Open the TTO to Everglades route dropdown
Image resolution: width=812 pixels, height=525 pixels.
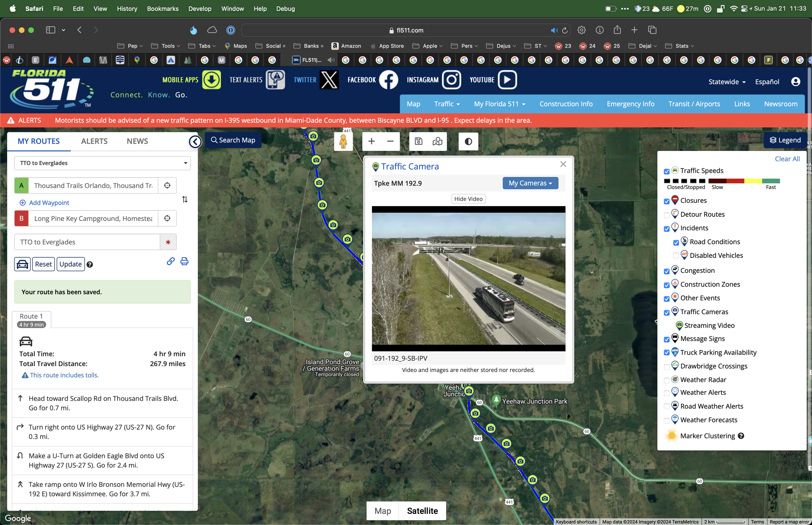[x=102, y=163]
